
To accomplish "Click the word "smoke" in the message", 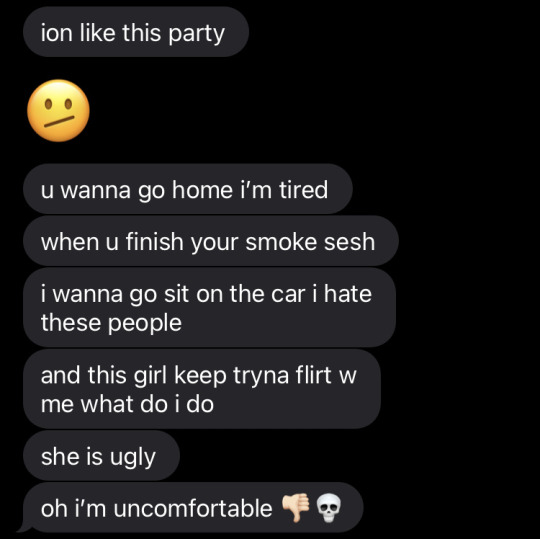I will coord(281,241).
